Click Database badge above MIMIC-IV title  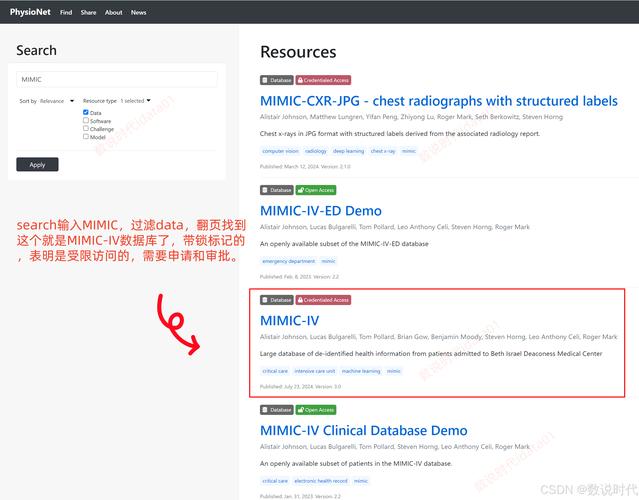tap(277, 300)
